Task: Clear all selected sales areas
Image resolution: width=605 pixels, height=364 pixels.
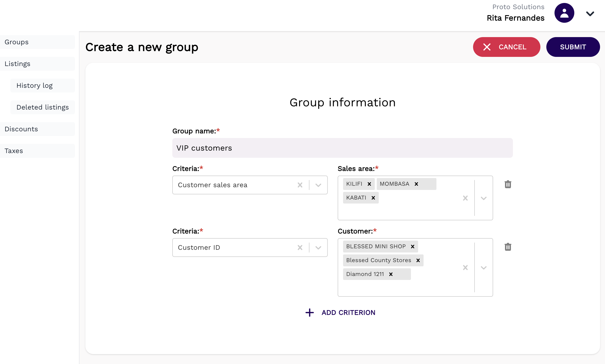Action: [x=465, y=198]
